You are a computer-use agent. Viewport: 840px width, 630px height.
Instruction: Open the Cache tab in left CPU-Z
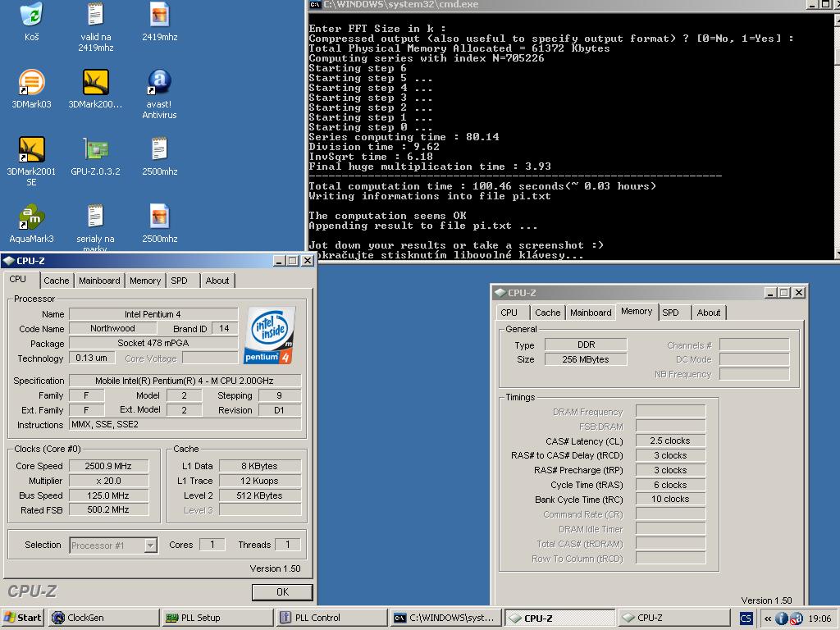click(x=57, y=281)
